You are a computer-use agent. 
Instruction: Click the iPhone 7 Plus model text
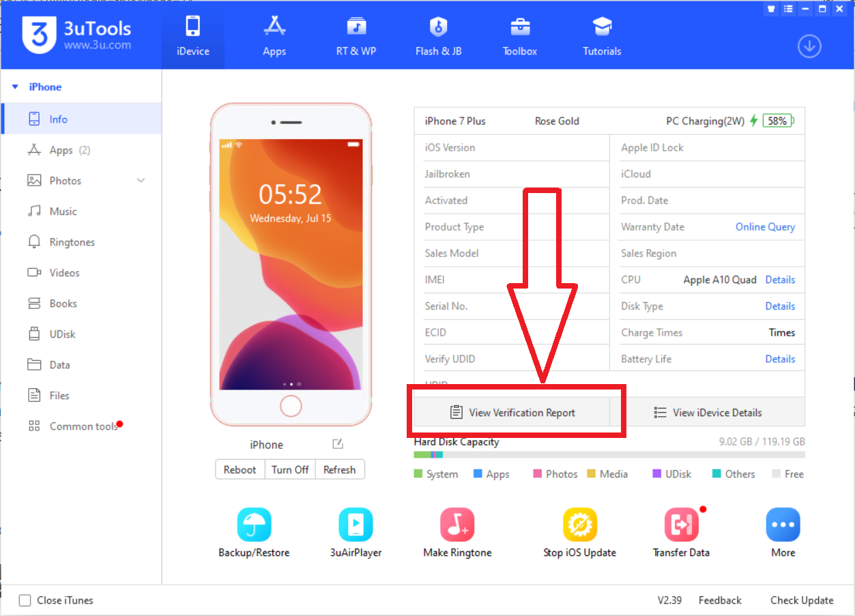click(455, 121)
